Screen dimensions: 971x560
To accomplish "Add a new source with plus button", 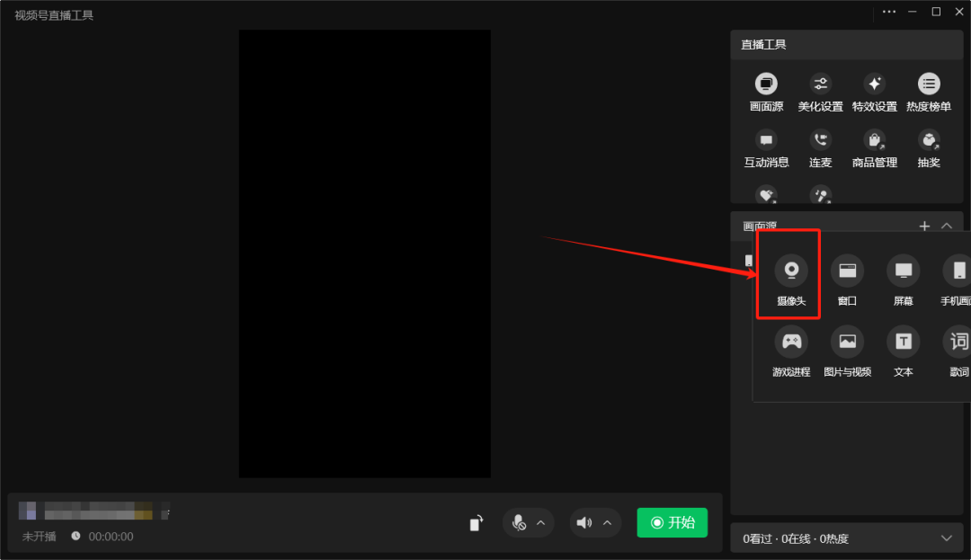I will point(924,227).
